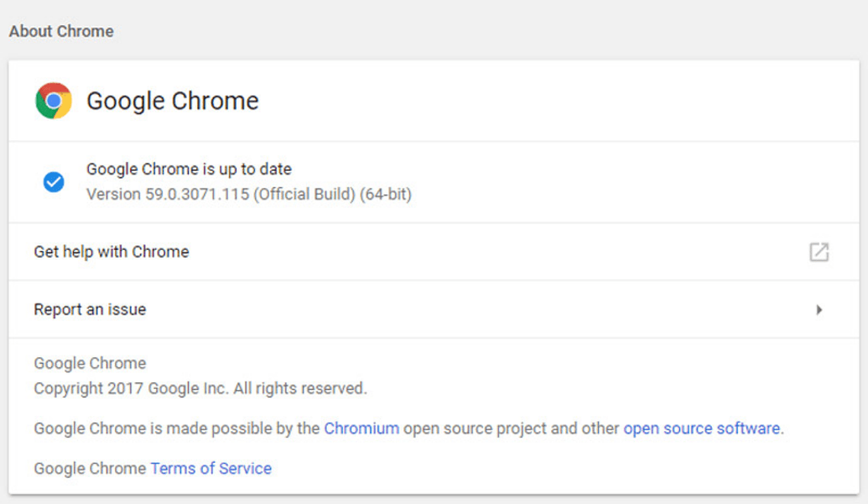This screenshot has width=868, height=504.
Task: Click the Report an issue entry
Action: click(x=89, y=309)
